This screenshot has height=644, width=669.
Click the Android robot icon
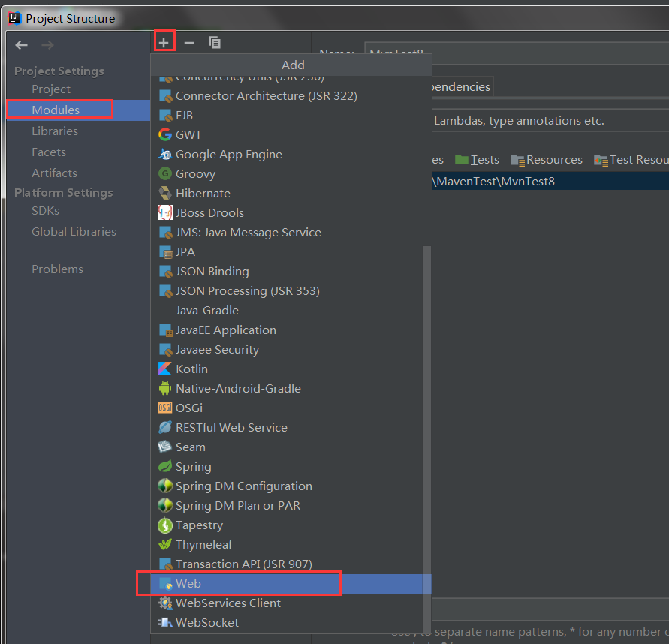coord(165,388)
